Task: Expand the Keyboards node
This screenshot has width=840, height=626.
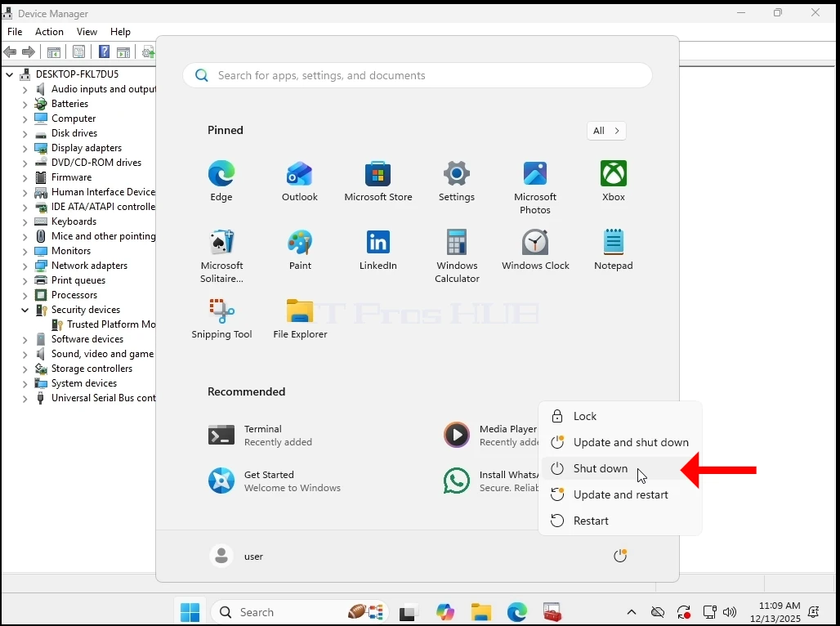Action: (25, 222)
